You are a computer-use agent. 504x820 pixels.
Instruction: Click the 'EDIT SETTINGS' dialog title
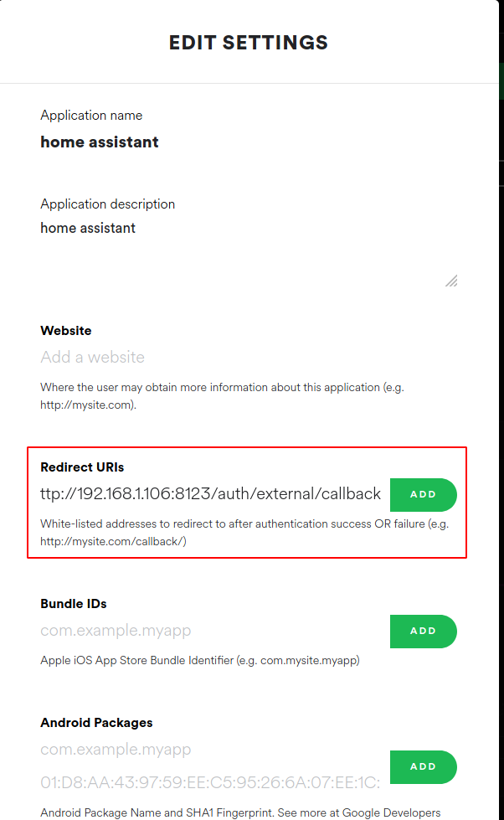[x=249, y=43]
